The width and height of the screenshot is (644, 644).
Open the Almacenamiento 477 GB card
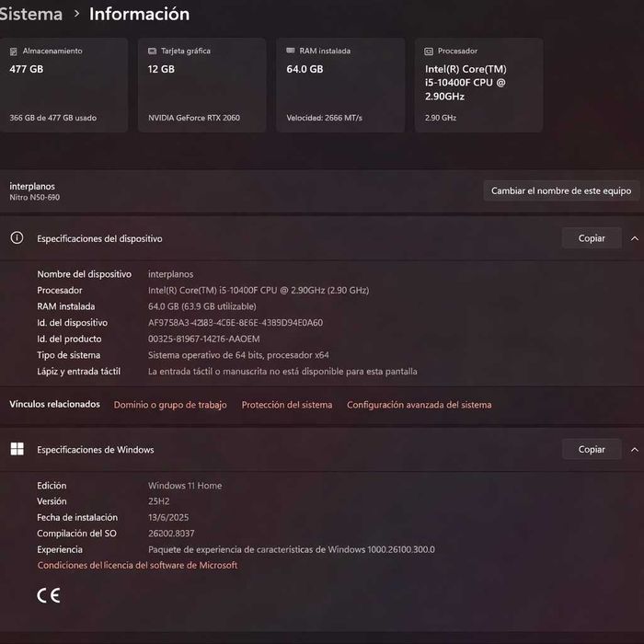[63, 85]
